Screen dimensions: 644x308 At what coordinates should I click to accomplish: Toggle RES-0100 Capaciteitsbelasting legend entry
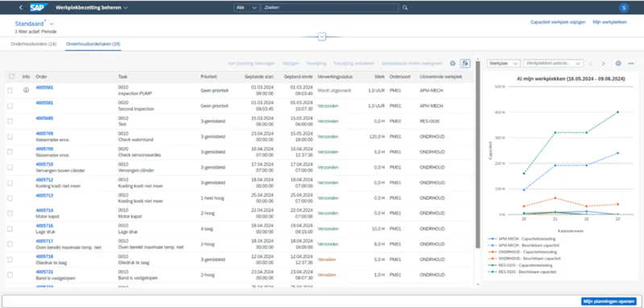point(520,265)
